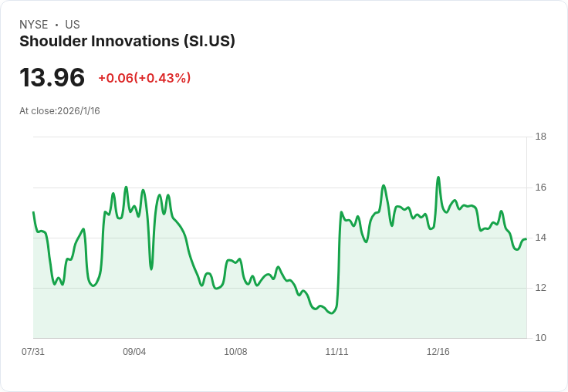The image size is (568, 392).
Task: Click the 14 price axis label
Action: click(541, 238)
